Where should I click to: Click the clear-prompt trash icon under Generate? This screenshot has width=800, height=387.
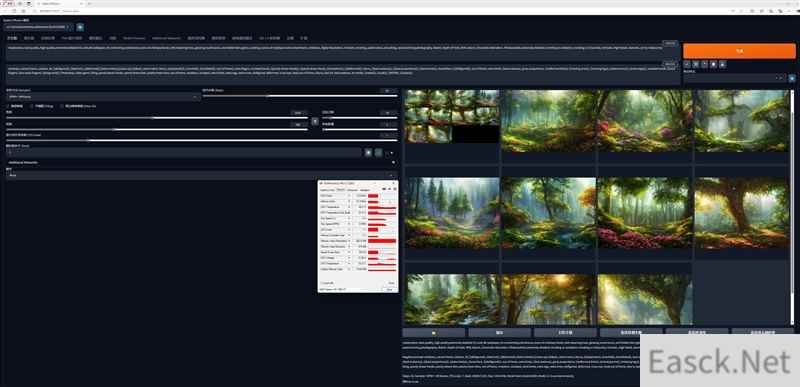point(695,64)
